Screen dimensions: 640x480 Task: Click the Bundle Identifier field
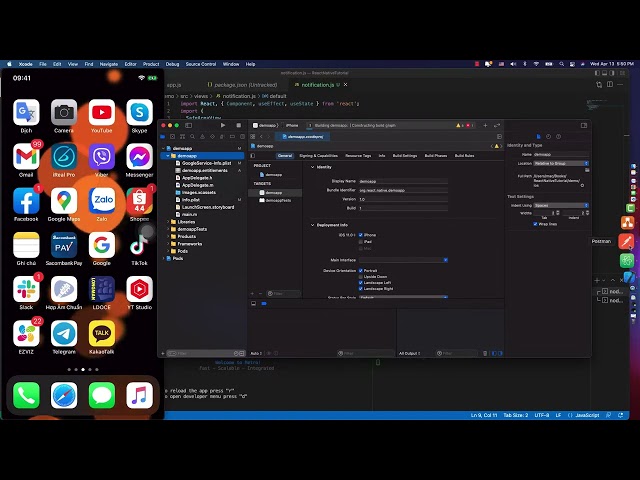coord(403,190)
